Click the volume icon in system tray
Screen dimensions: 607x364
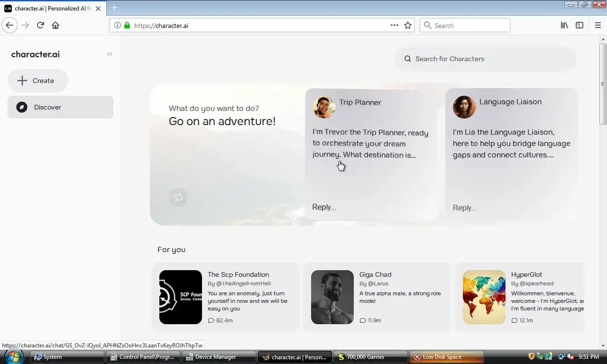[x=570, y=356]
